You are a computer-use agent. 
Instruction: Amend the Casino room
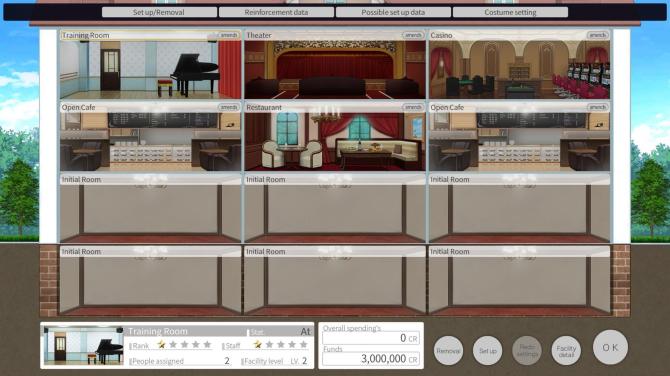(x=597, y=35)
